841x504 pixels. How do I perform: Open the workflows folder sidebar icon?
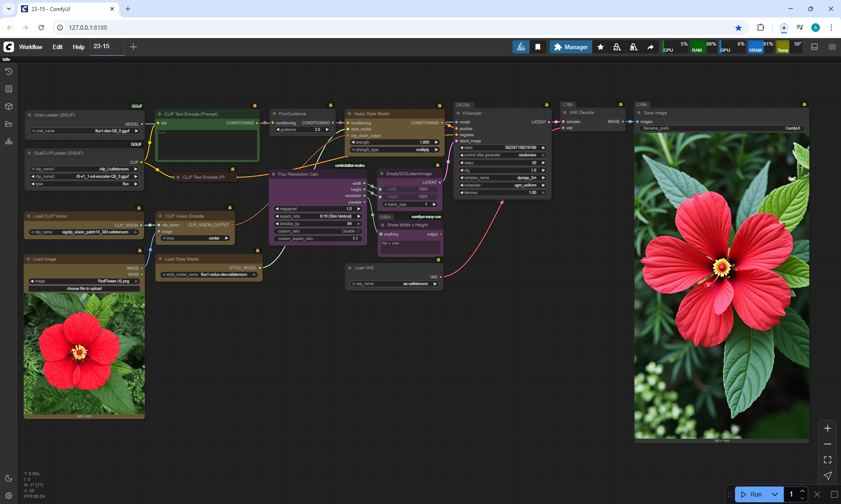coord(9,124)
